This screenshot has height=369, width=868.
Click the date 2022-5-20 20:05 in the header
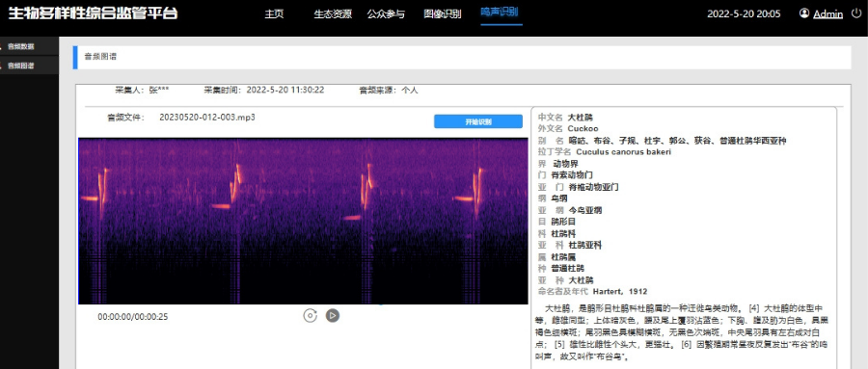(x=744, y=14)
